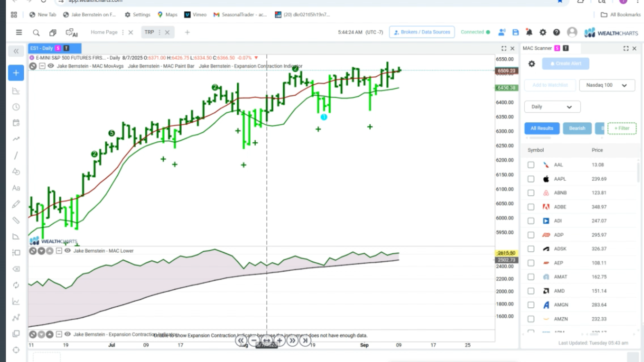Open the AI chat assistant icon

tap(71, 33)
